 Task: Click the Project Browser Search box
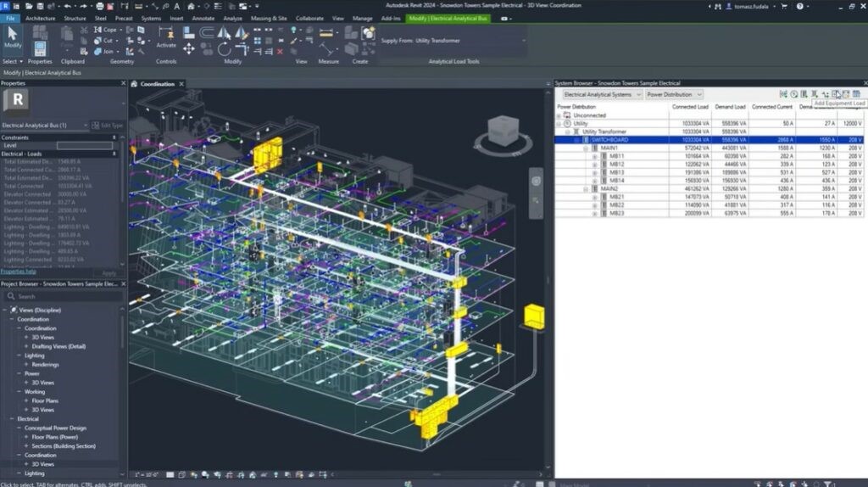(64, 296)
